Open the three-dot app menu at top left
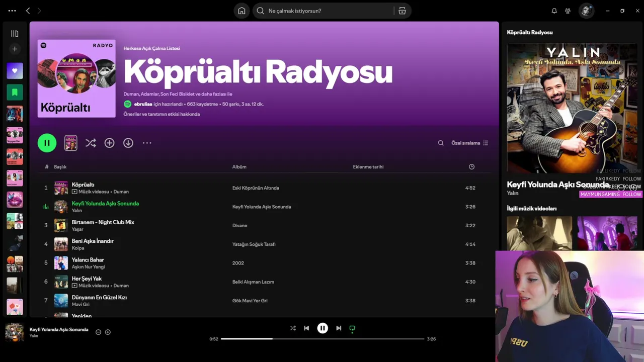This screenshot has width=644, height=362. click(12, 11)
